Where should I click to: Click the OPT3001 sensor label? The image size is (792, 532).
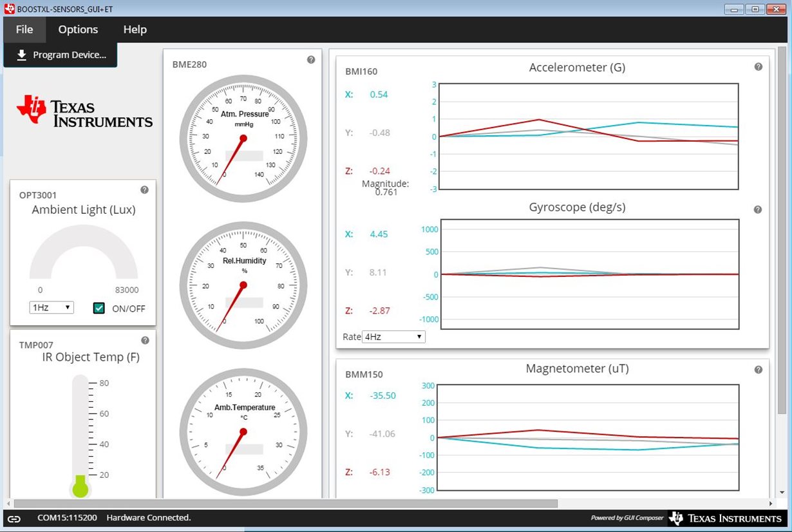pos(38,195)
